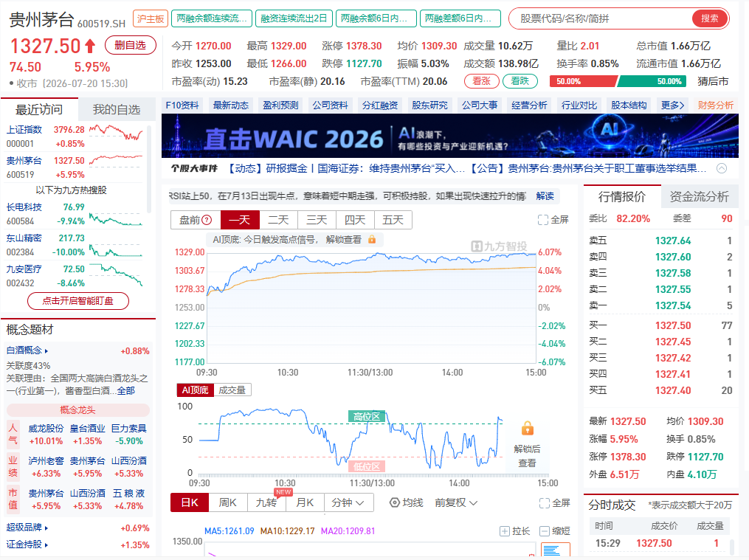Switch to 最近访问 tab

pos(39,109)
